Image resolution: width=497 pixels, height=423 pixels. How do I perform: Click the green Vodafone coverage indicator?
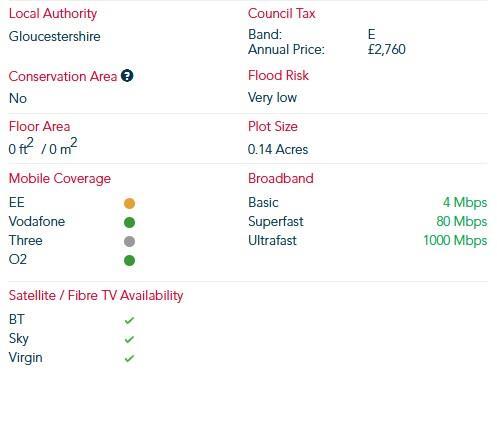pos(129,222)
